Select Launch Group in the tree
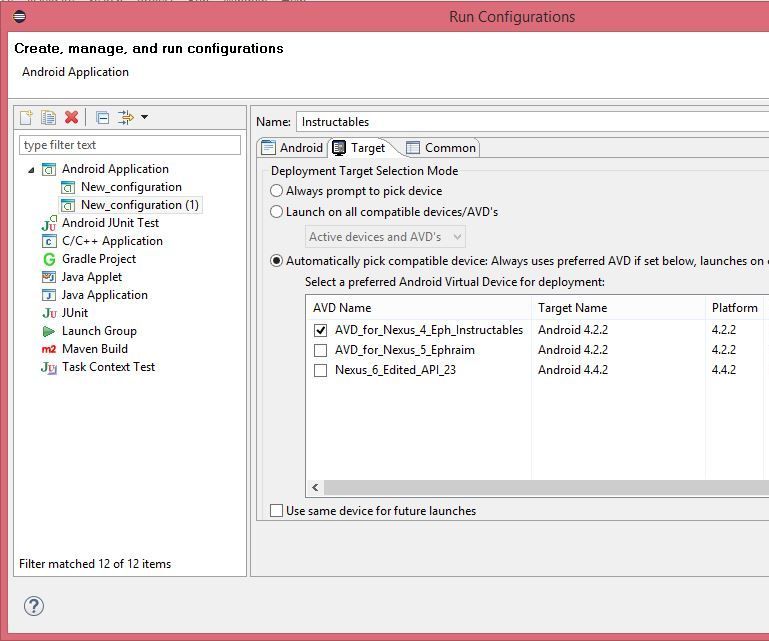Screen dimensions: 769x641 click(99, 331)
